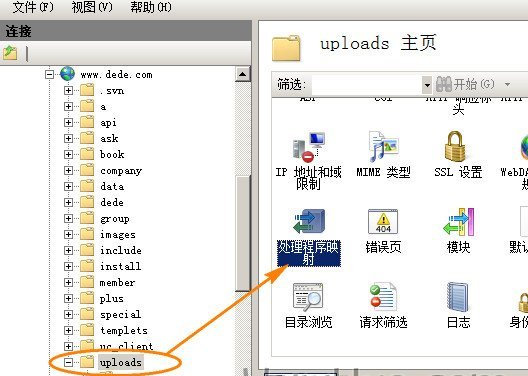The height and width of the screenshot is (376, 528).
Task: Click the connect toolbar icon under 连接
Action: (10, 53)
